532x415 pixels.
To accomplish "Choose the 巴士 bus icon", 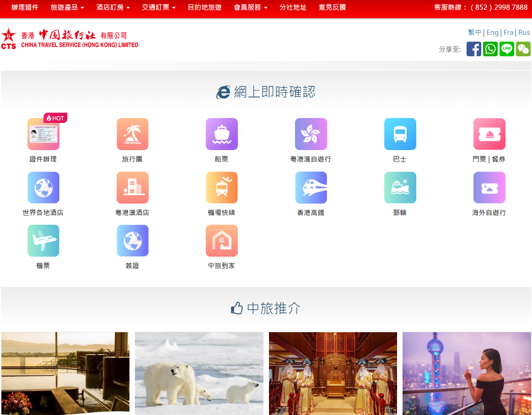I will [x=400, y=134].
